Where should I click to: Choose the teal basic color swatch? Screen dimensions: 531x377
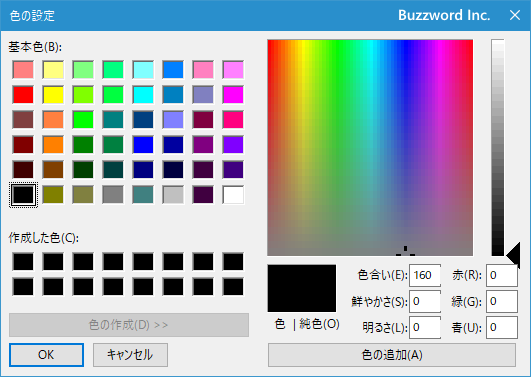113,120
